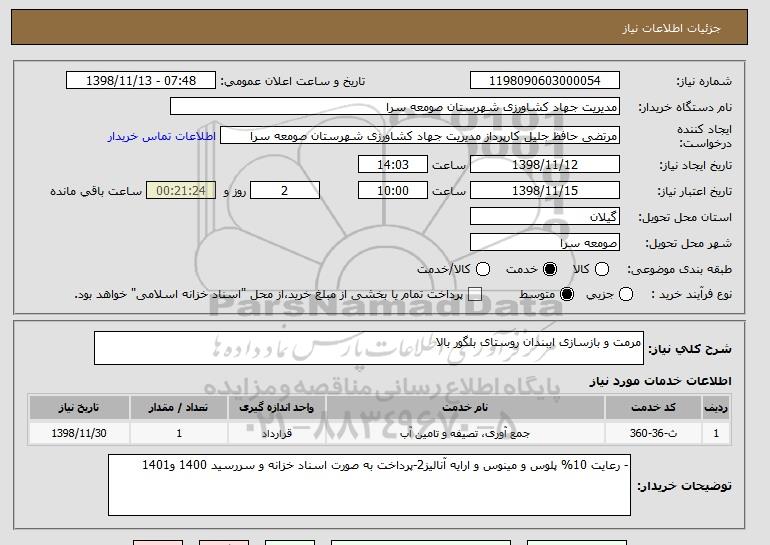This screenshot has height=545, width=770.
Task: Click the شرح کلی نیاز label
Action: tap(690, 349)
